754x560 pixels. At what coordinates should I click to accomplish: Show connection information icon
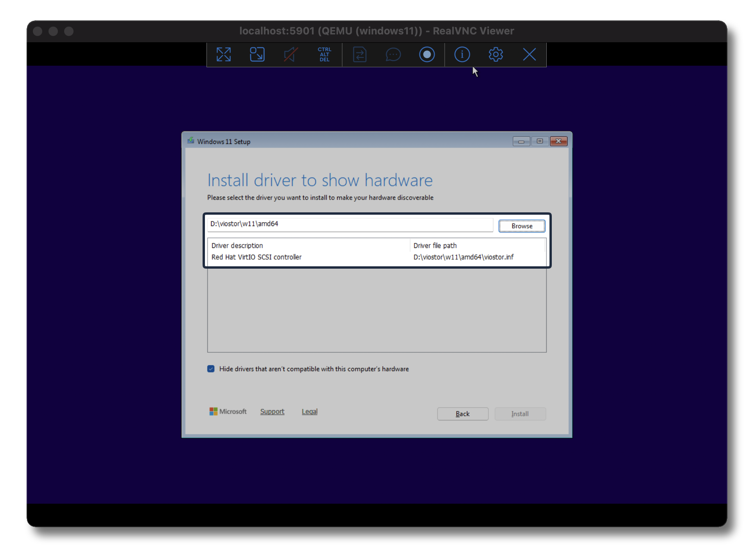tap(462, 54)
